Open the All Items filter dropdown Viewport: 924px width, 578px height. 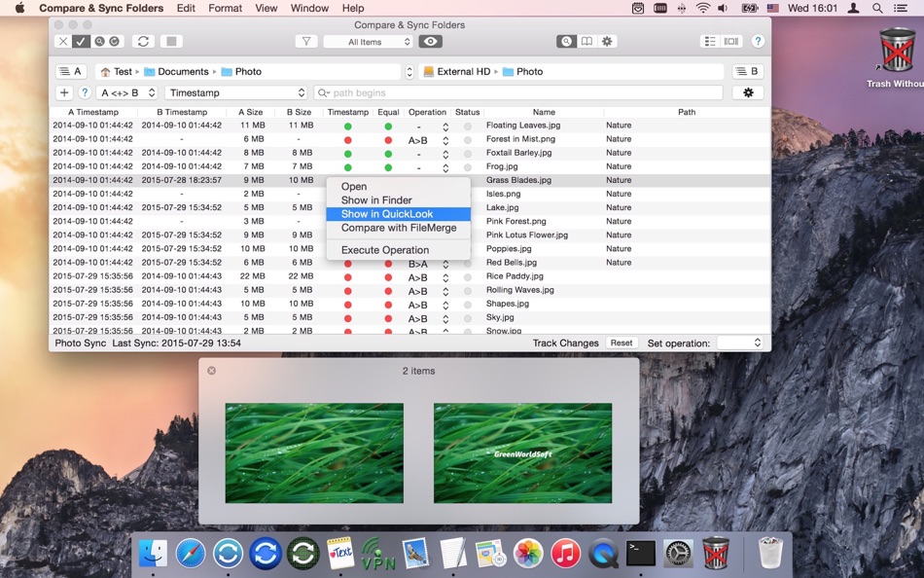coord(369,41)
